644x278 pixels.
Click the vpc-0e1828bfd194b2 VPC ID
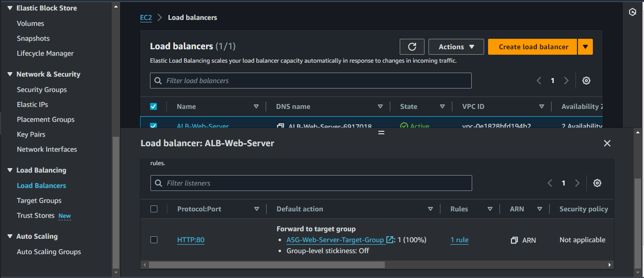(497, 126)
